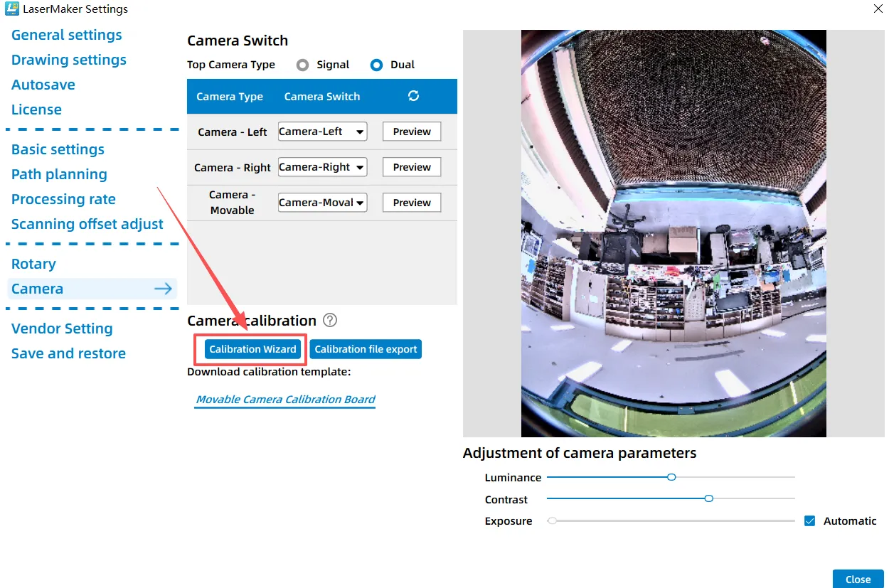Open General settings section
This screenshot has width=889, height=588.
[x=67, y=35]
